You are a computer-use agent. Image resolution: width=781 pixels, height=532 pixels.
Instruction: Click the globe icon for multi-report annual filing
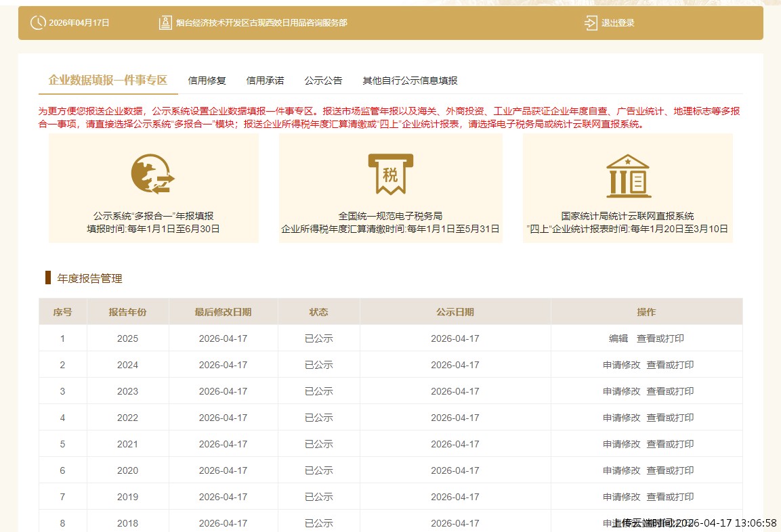[152, 174]
